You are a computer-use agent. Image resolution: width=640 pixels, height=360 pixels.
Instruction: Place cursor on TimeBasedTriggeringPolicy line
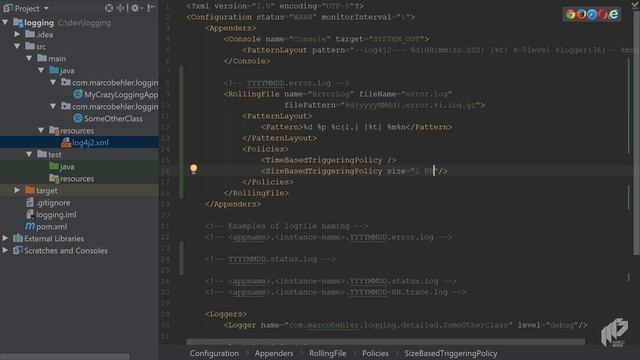329,160
